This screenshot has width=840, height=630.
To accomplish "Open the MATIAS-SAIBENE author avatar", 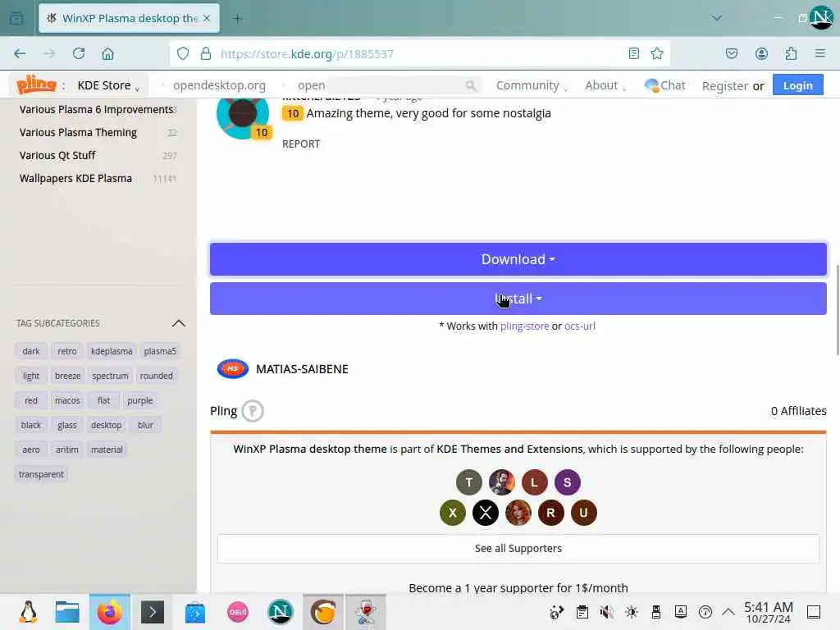I will 232,368.
